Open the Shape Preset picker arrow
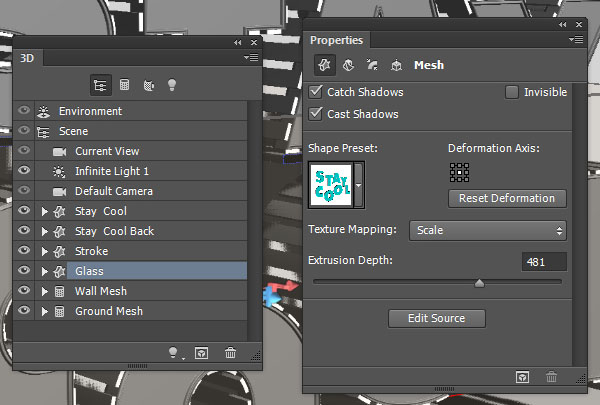 359,185
